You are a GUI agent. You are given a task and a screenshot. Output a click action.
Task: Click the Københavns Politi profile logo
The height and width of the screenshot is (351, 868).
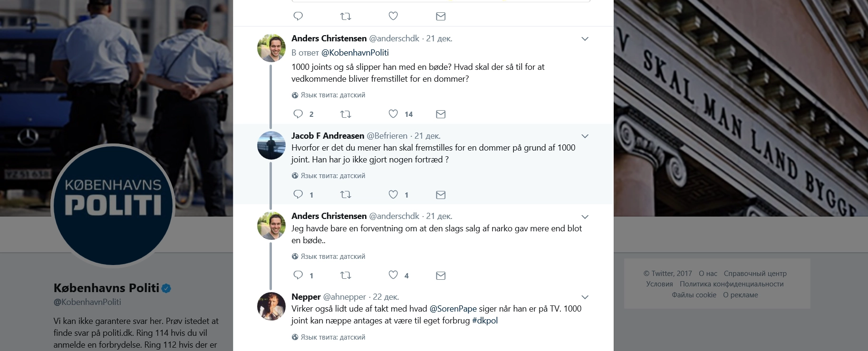(113, 205)
